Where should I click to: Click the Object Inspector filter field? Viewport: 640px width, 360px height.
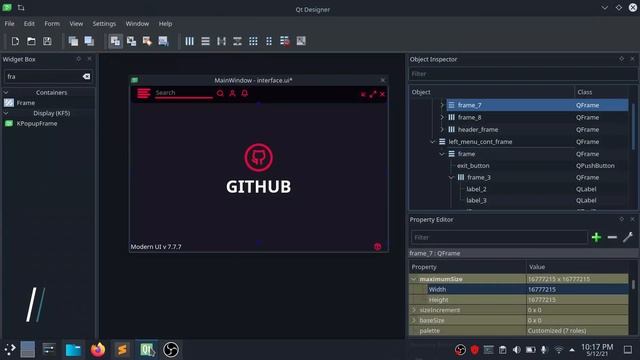pyautogui.click(x=523, y=74)
